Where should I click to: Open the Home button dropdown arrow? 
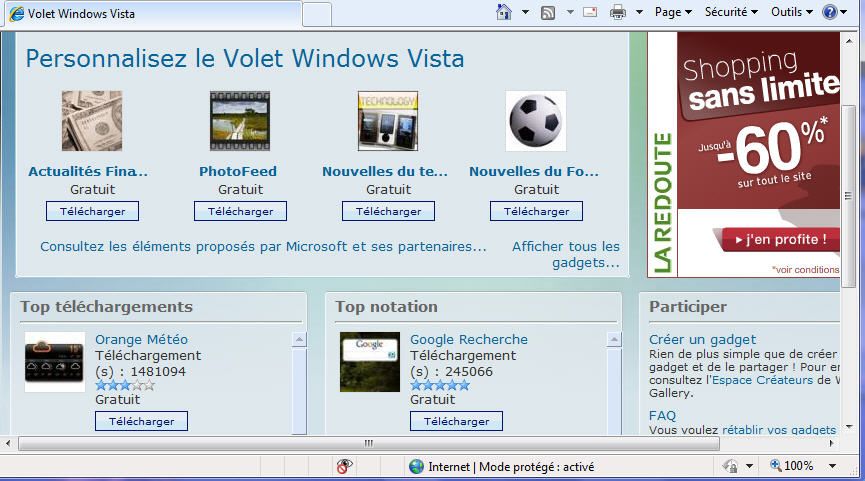(525, 12)
